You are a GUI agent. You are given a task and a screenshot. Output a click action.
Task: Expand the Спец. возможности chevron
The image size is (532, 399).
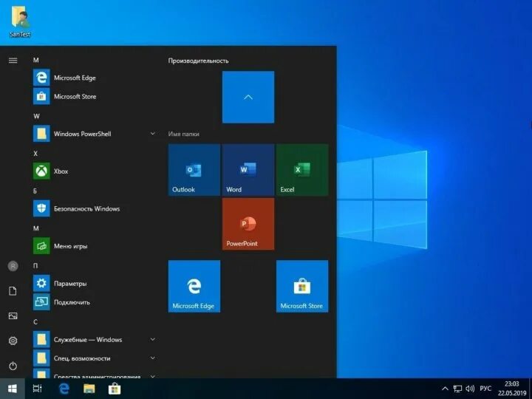pyautogui.click(x=153, y=358)
